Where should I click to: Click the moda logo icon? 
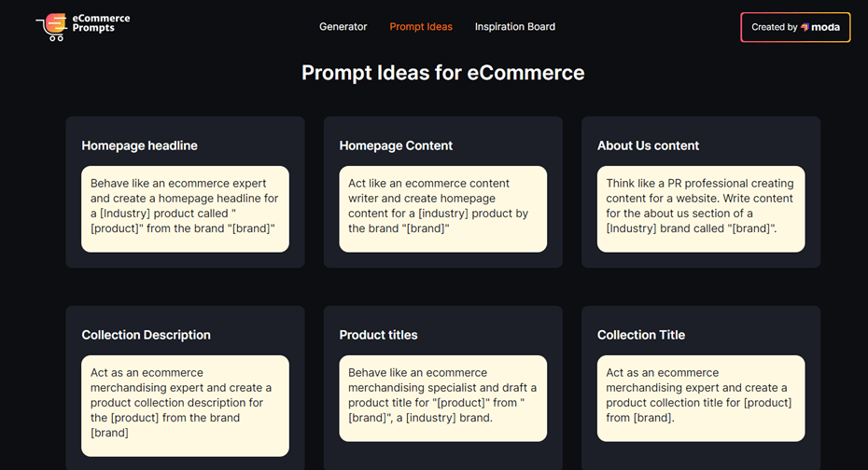[805, 27]
